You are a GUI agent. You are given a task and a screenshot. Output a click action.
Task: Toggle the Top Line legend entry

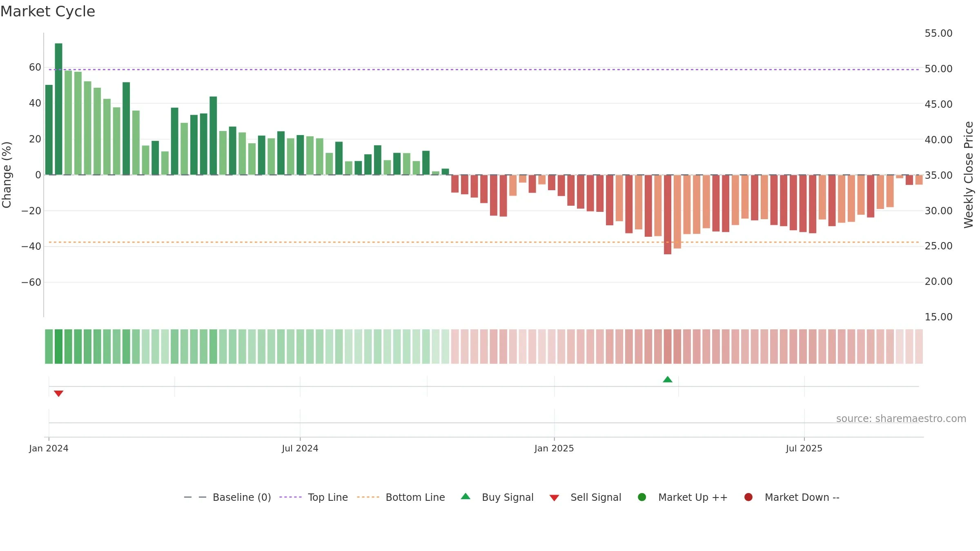point(314,497)
